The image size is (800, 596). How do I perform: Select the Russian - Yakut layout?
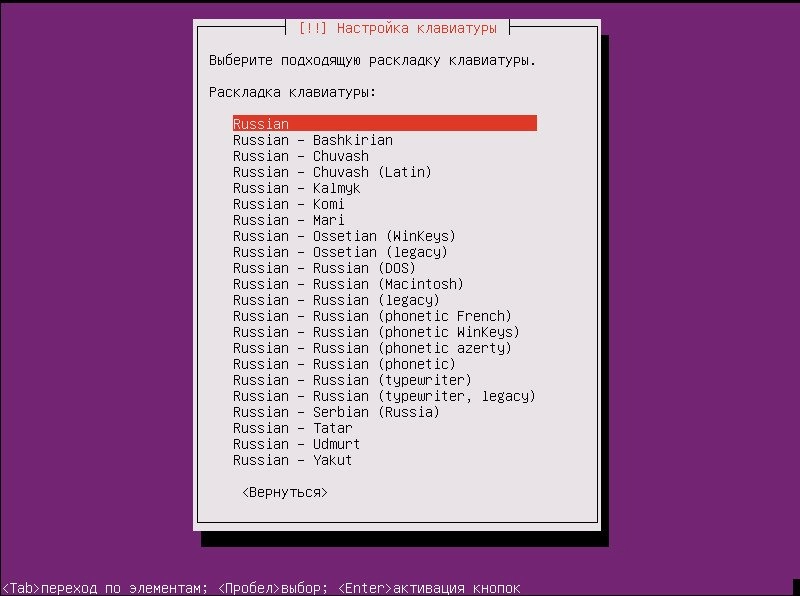click(292, 460)
